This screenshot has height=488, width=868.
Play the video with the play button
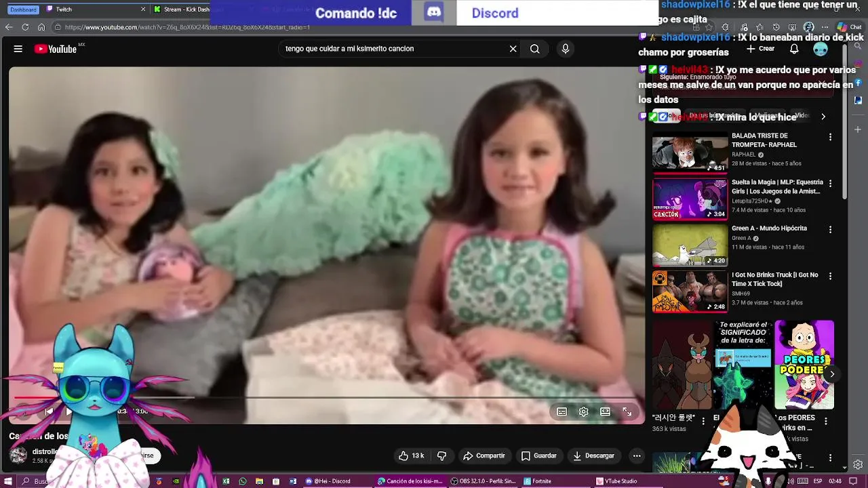point(68,411)
